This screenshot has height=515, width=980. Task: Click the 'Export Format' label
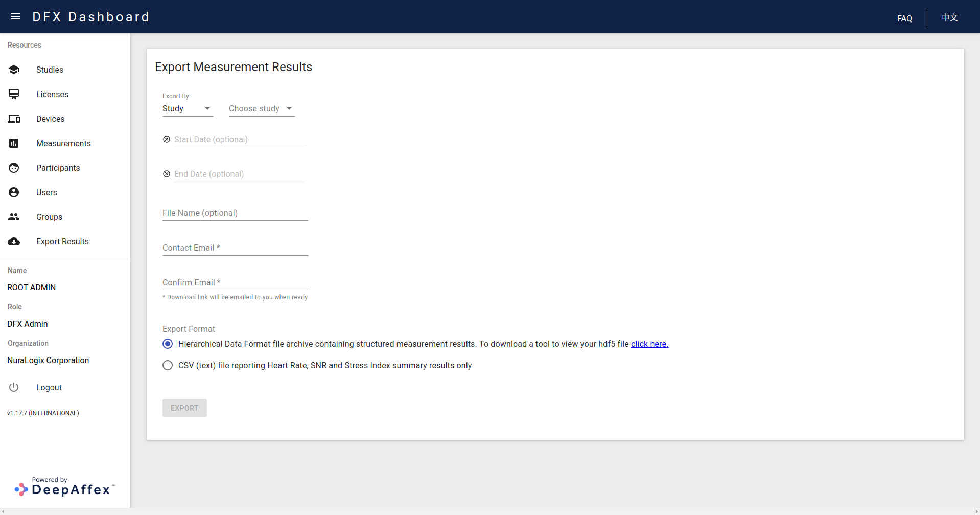coord(189,329)
